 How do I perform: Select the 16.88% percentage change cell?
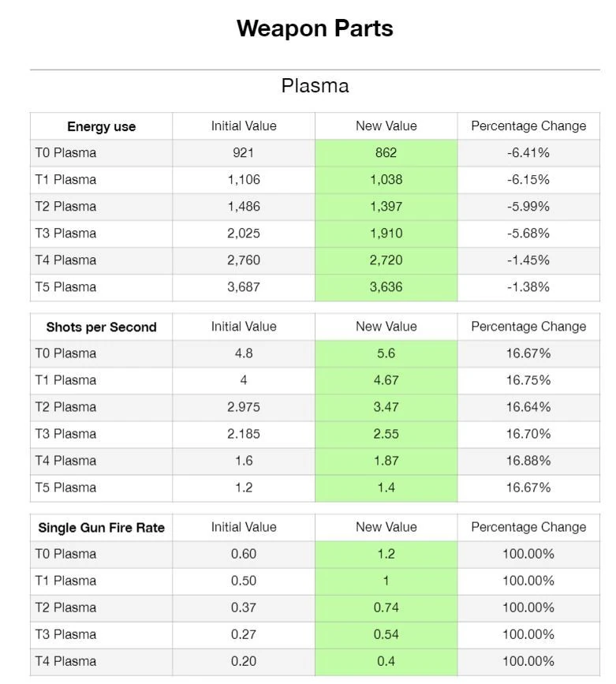528,461
